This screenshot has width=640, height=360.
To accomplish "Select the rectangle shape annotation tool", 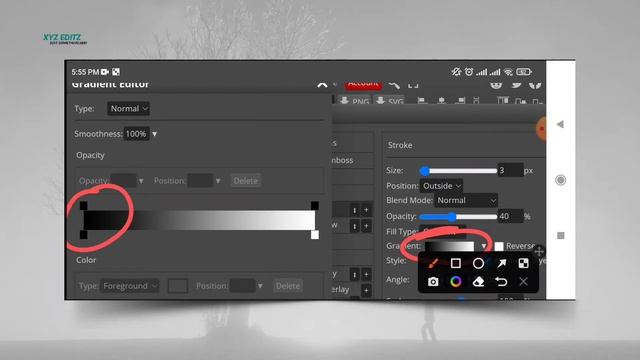I will [456, 263].
